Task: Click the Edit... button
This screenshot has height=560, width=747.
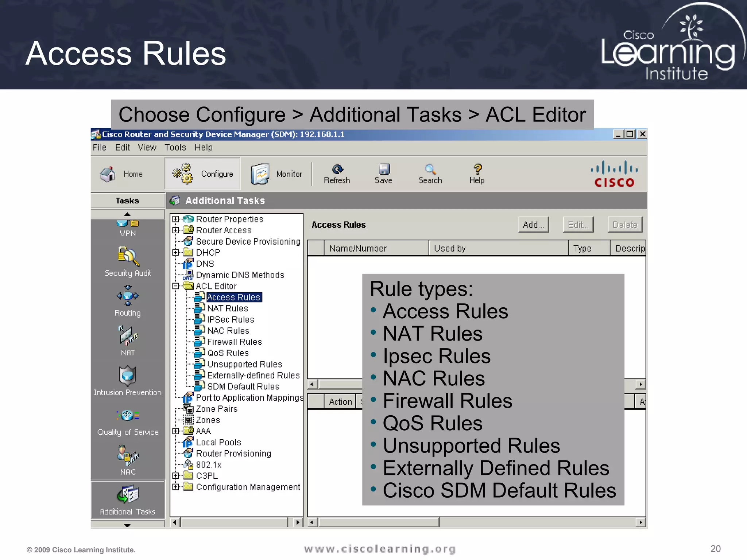Action: (x=578, y=225)
